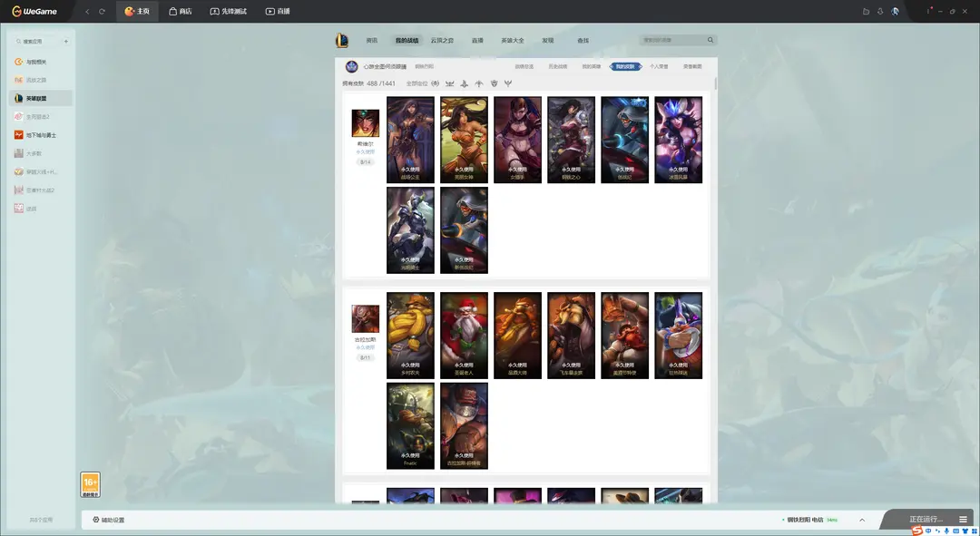Image resolution: width=980 pixels, height=536 pixels.
Task: Add an app with the plus button
Action: pos(65,41)
